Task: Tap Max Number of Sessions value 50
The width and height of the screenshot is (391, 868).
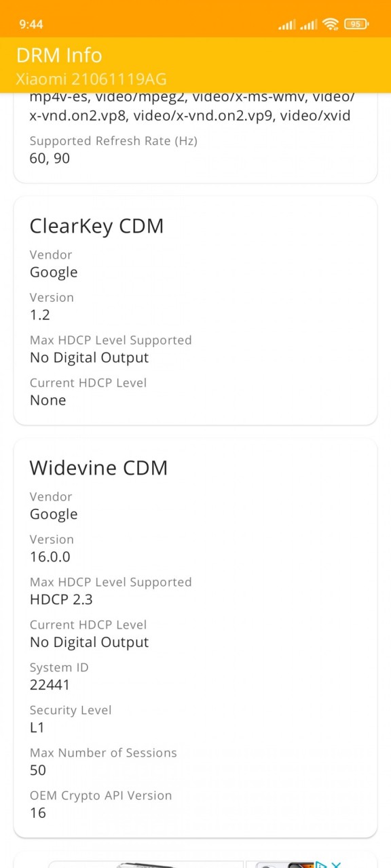Action: tap(38, 770)
